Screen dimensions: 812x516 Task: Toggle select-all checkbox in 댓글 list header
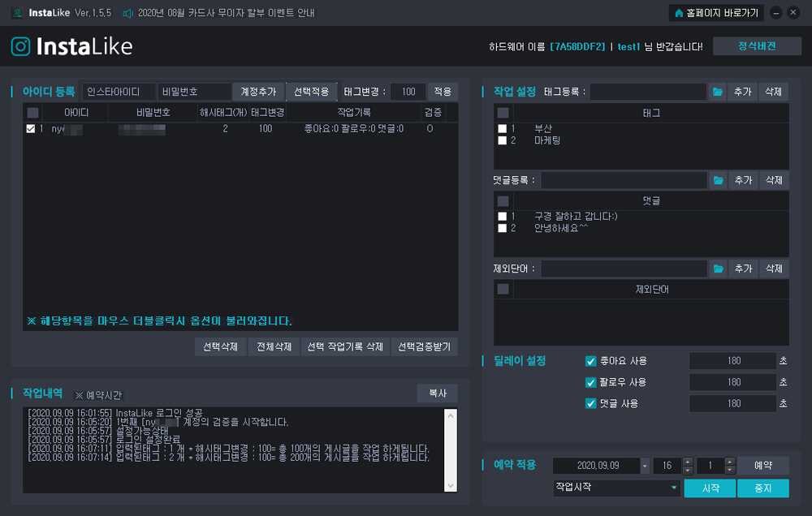click(x=503, y=201)
